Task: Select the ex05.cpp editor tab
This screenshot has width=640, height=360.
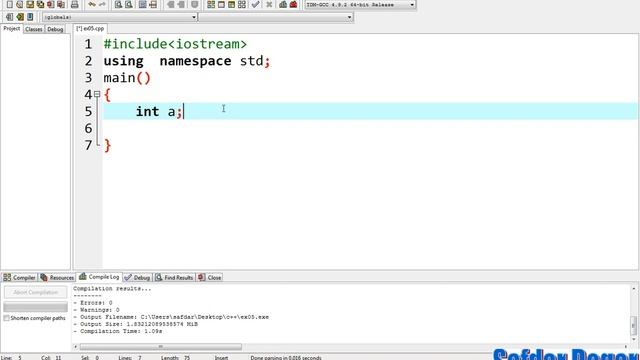Action: (x=90, y=29)
